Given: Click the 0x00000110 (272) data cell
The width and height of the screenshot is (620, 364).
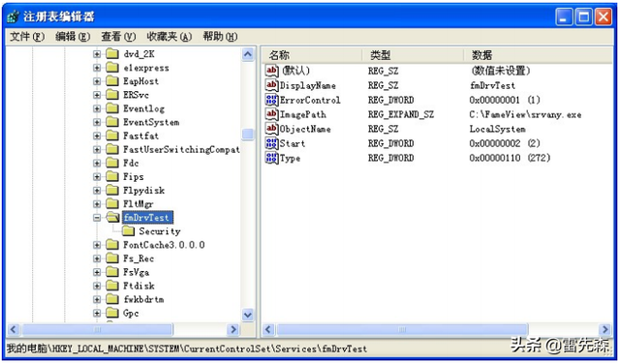Looking at the screenshot, I should pos(510,158).
